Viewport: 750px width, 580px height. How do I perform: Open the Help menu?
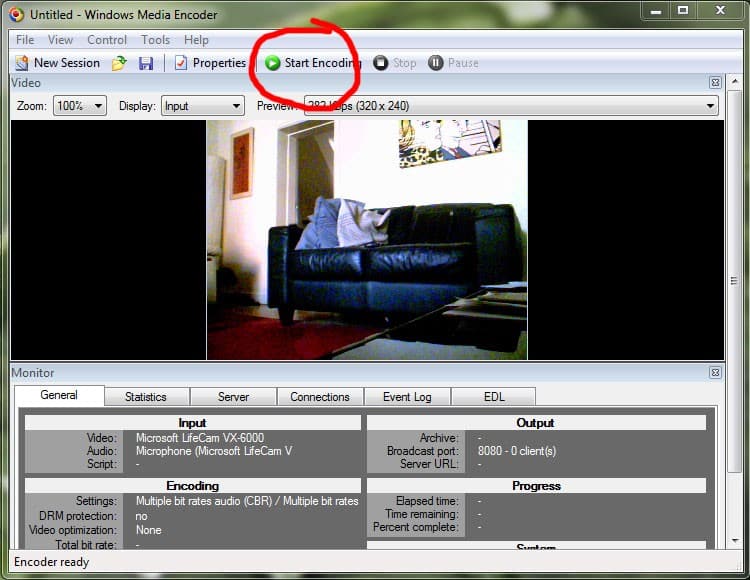pyautogui.click(x=196, y=40)
